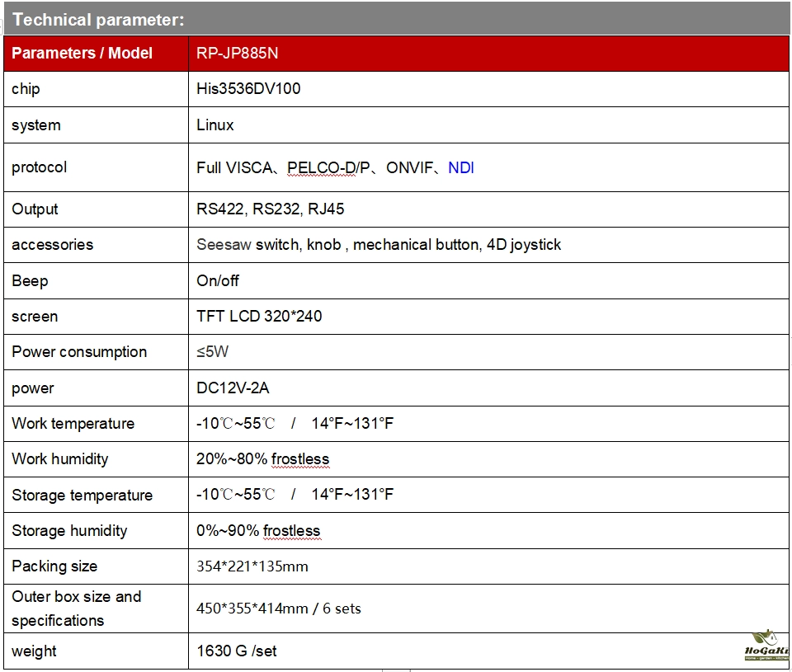The image size is (792, 672).
Task: Click the word Seesaw in accessories row
Action: click(224, 245)
